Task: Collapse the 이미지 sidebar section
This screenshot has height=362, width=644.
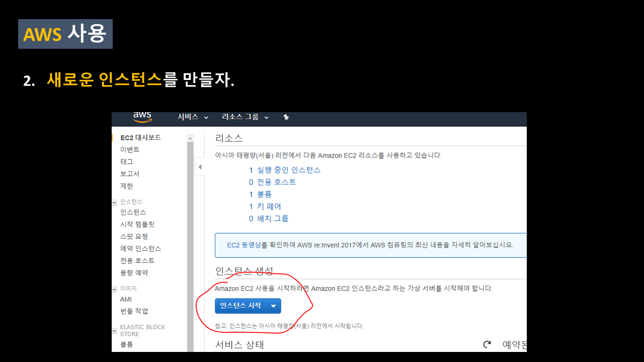Action: (x=114, y=289)
